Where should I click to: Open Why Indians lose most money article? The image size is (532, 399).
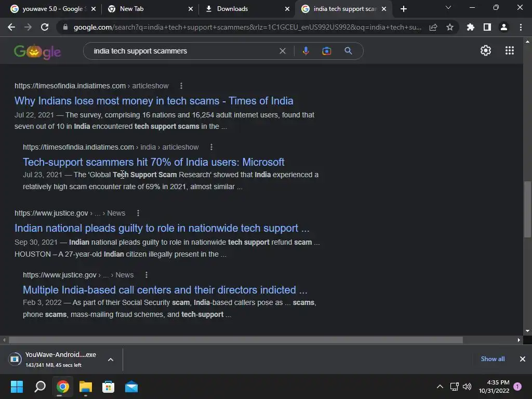pos(154,101)
